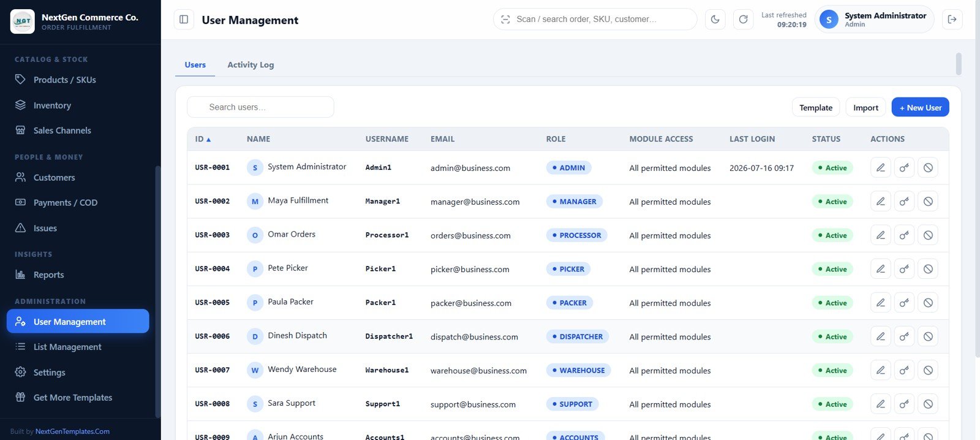This screenshot has width=980, height=440.
Task: Open Issues in the sidebar
Action: pos(78,228)
